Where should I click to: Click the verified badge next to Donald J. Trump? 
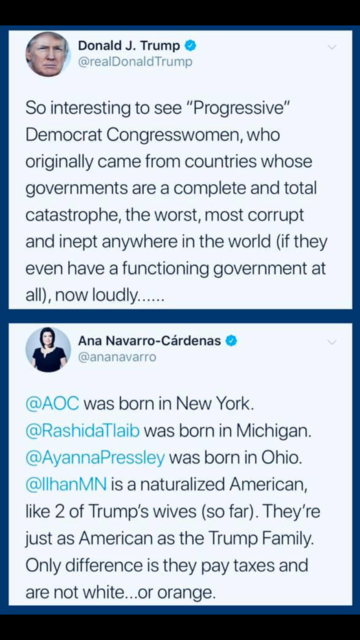tap(191, 46)
